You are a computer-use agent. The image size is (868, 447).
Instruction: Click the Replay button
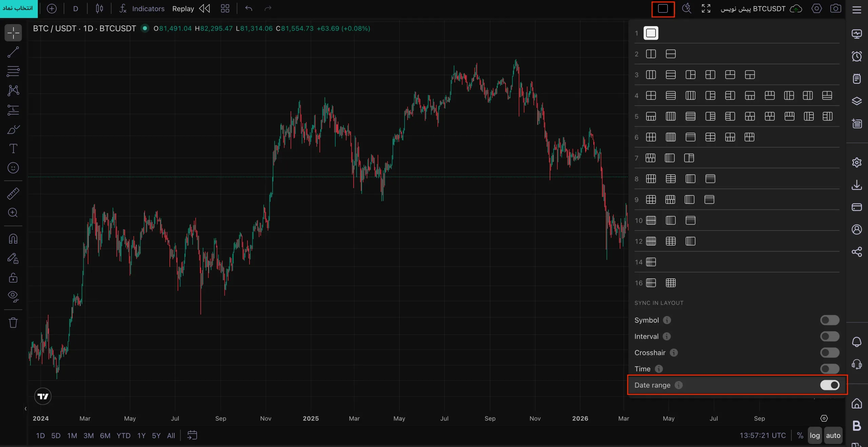[x=183, y=8]
